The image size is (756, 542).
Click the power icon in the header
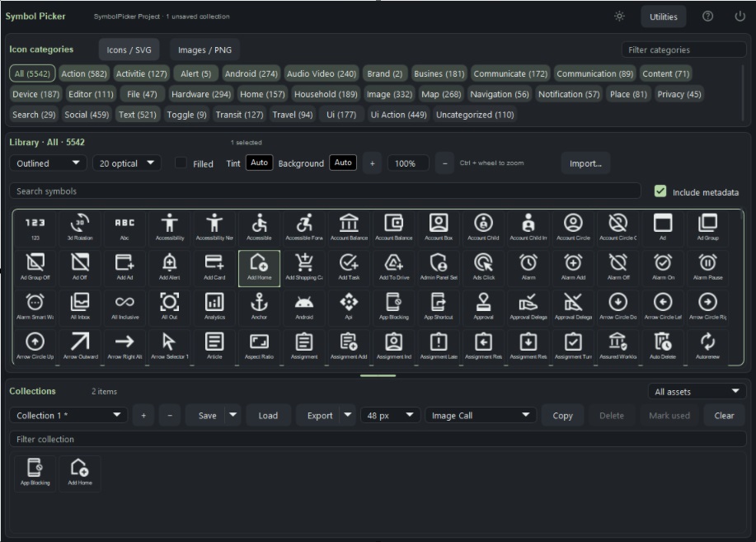tap(740, 16)
